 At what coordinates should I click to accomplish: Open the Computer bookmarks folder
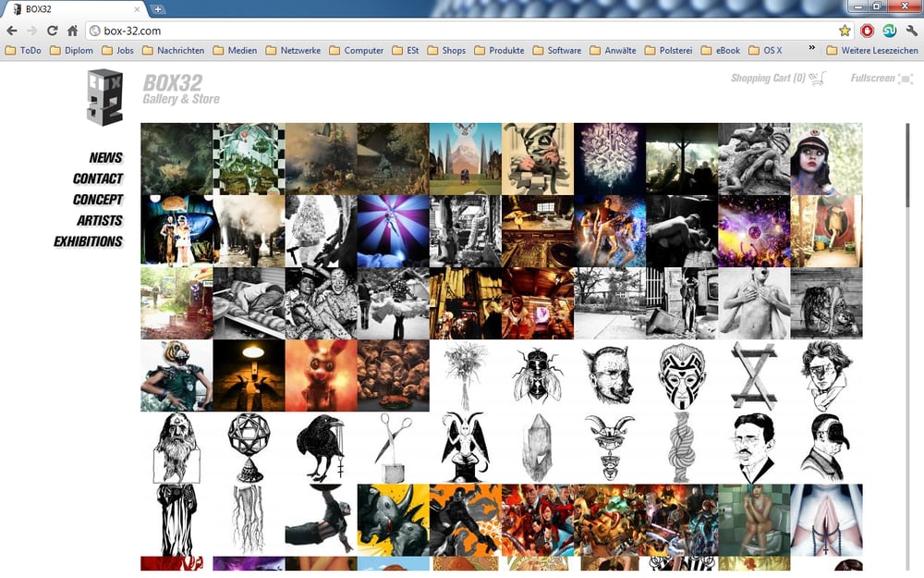pyautogui.click(x=356, y=51)
